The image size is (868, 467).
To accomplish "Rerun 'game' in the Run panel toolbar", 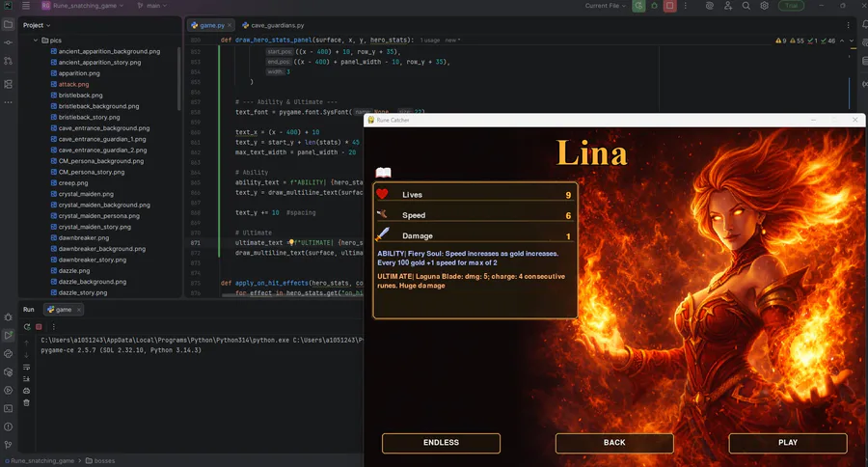I will tap(27, 327).
